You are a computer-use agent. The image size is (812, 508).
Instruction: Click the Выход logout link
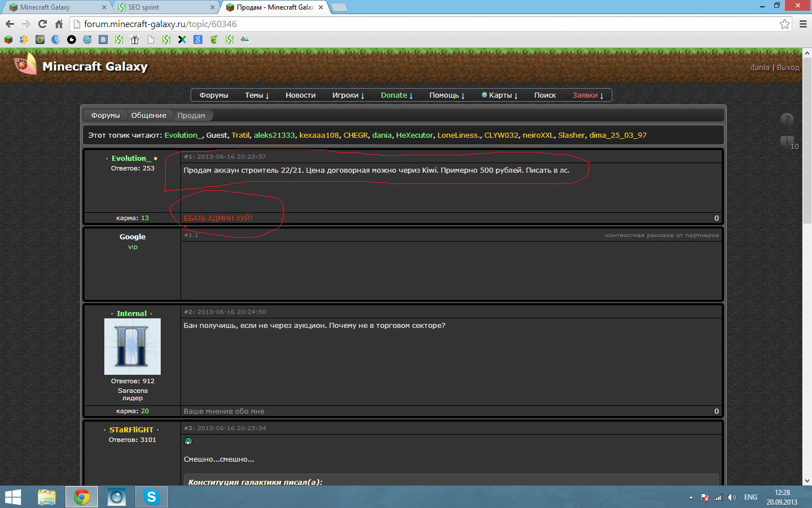click(788, 67)
